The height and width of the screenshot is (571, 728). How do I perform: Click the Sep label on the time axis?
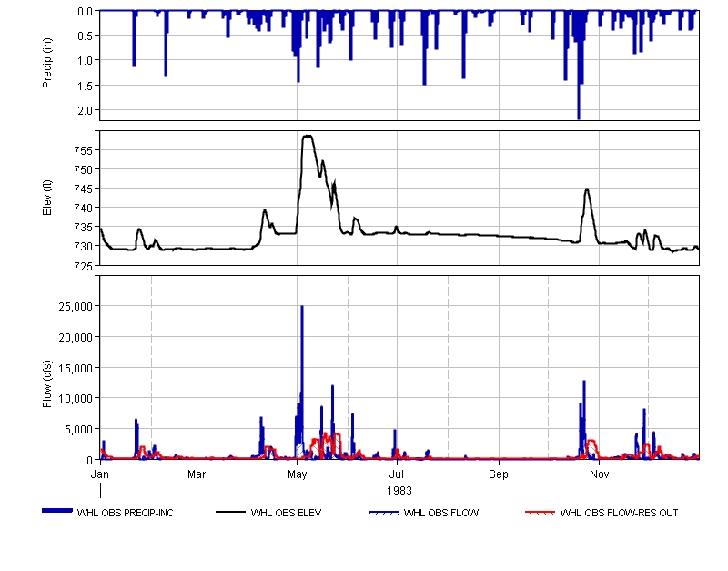pyautogui.click(x=498, y=474)
